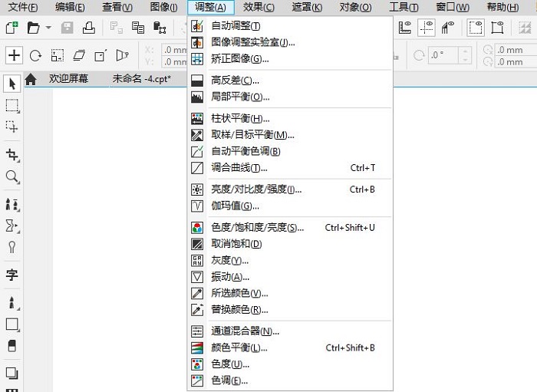
Task: Open the 查看(V) menu
Action: tap(117, 7)
